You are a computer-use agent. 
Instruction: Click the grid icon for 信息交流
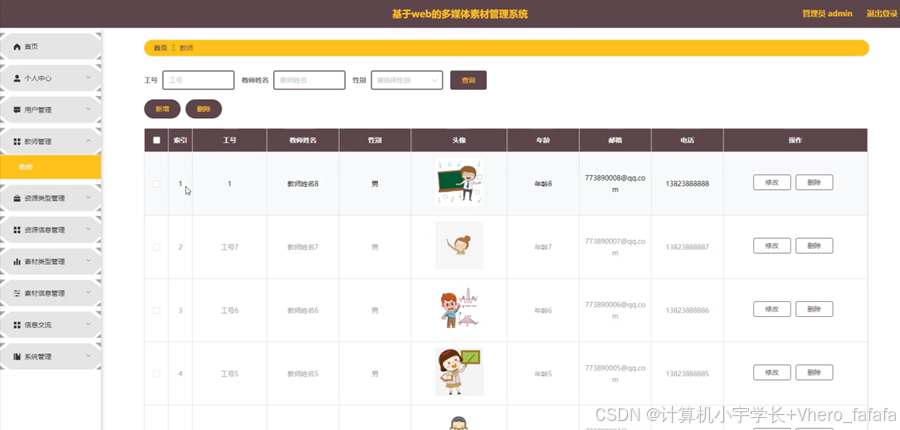point(17,325)
